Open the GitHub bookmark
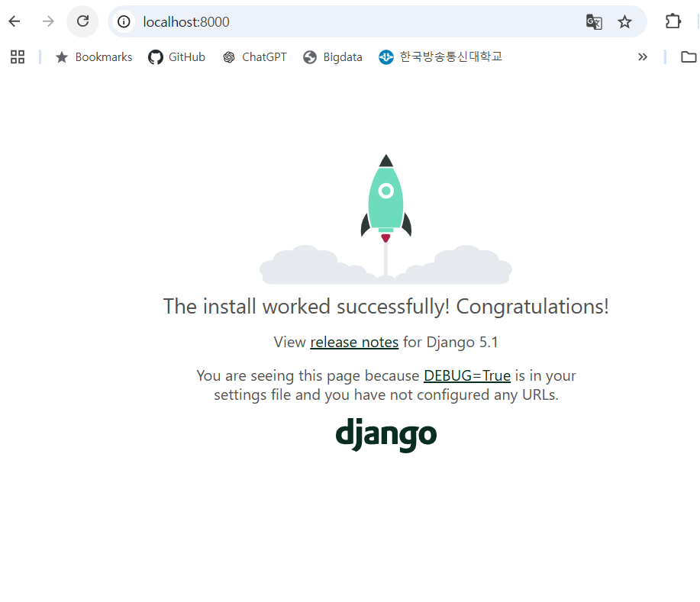The height and width of the screenshot is (602, 700). pos(177,57)
